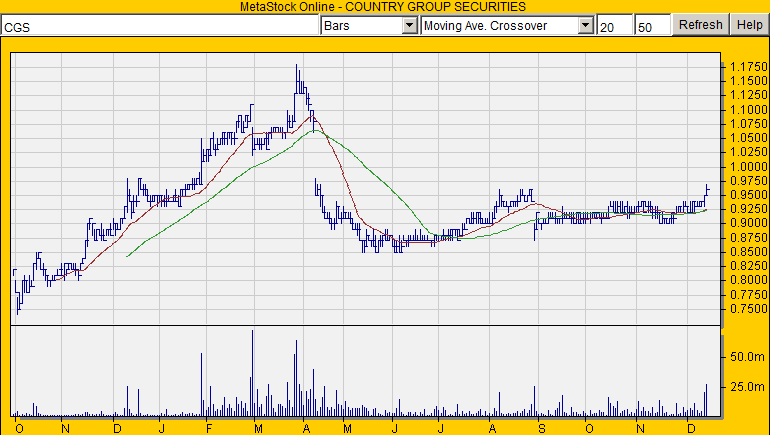Click the 25.0m volume axis label

click(747, 387)
